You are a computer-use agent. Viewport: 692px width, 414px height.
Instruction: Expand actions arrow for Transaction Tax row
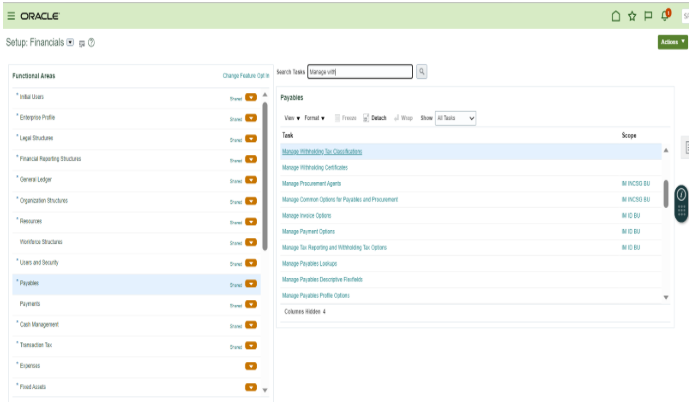coord(251,345)
